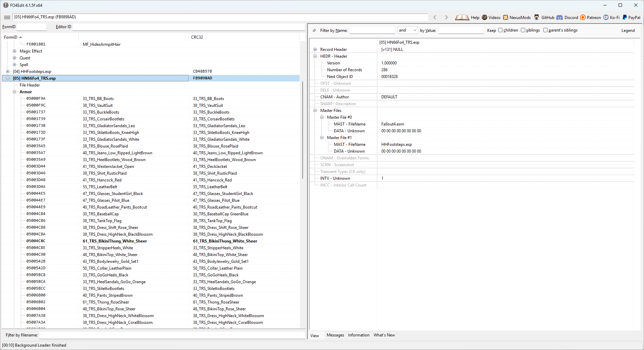Select record 38_TRS_VaultSuit

[x=98, y=105]
